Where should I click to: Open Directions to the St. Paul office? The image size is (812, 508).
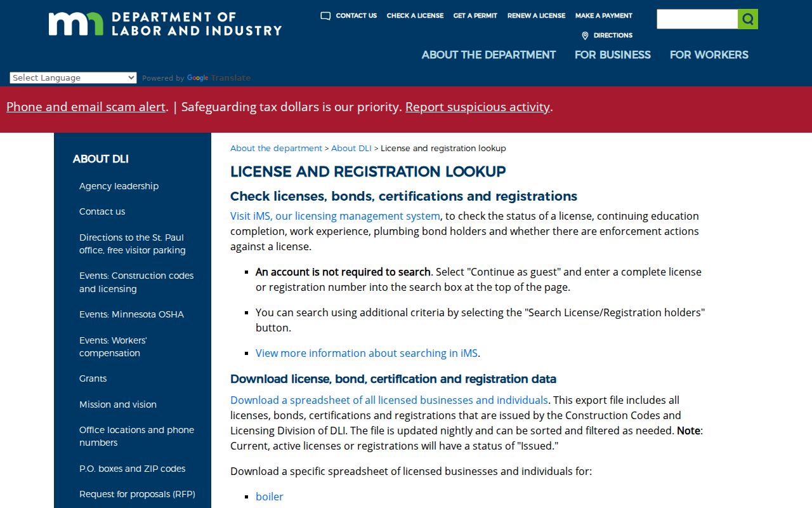pos(133,244)
